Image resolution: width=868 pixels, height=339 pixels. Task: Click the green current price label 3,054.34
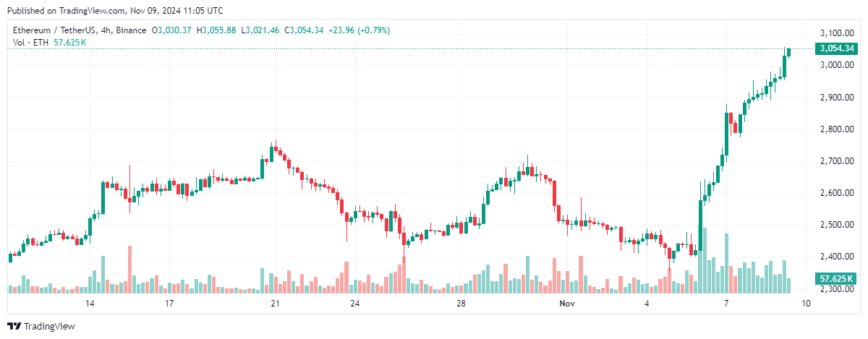(838, 49)
